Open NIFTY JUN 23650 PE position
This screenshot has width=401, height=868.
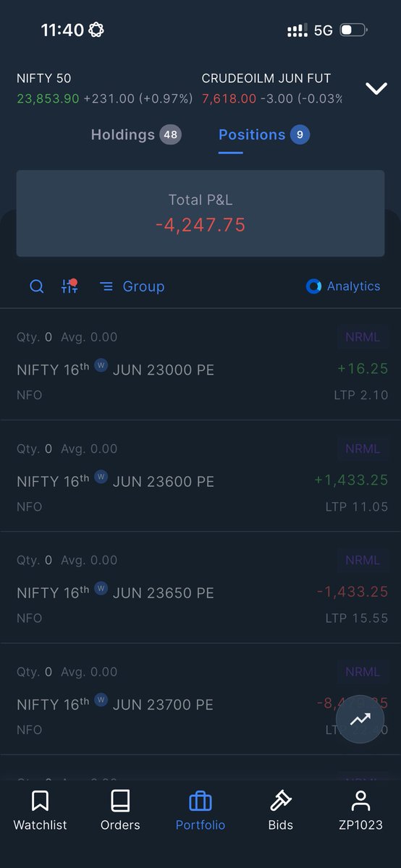(x=200, y=587)
